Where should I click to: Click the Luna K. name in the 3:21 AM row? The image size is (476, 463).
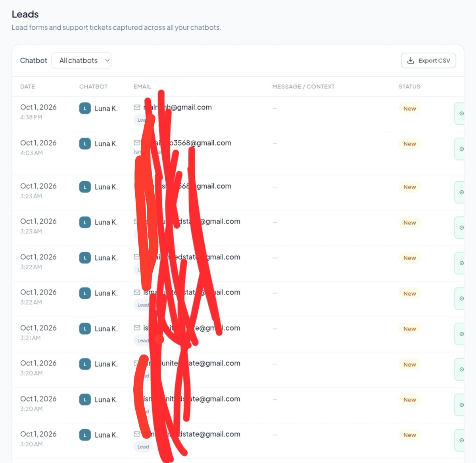106,329
